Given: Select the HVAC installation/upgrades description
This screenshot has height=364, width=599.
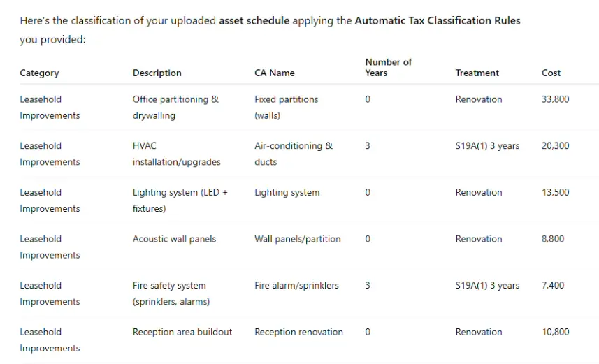Looking at the screenshot, I should click(177, 154).
